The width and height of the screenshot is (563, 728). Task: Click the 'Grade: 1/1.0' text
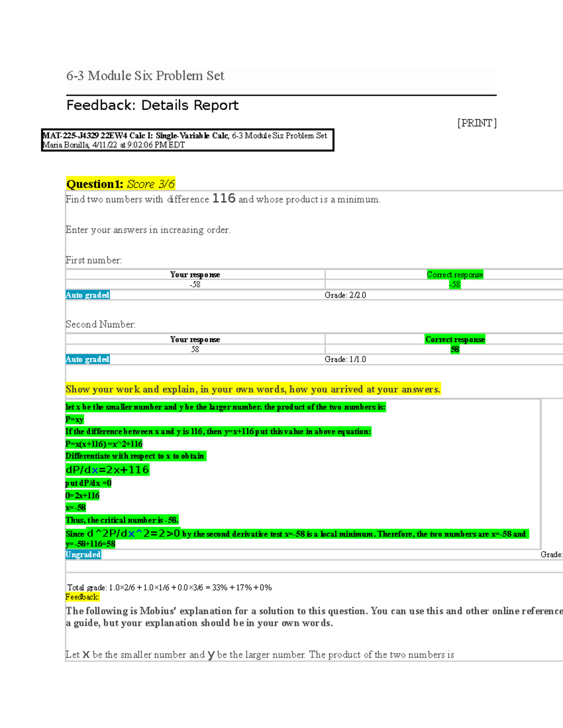(x=345, y=359)
